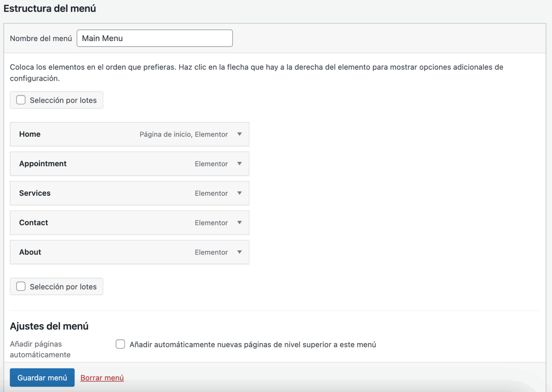Enable the top Selección por lotes checkbox
Viewport: 552px width, 392px height.
point(20,100)
